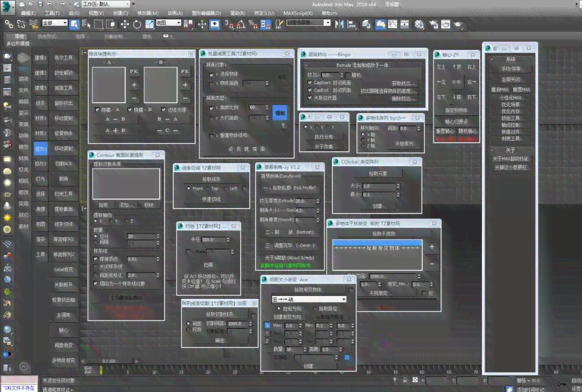582x392 pixels.
Task: Open Render Setup teapot icon
Action: pos(434,24)
